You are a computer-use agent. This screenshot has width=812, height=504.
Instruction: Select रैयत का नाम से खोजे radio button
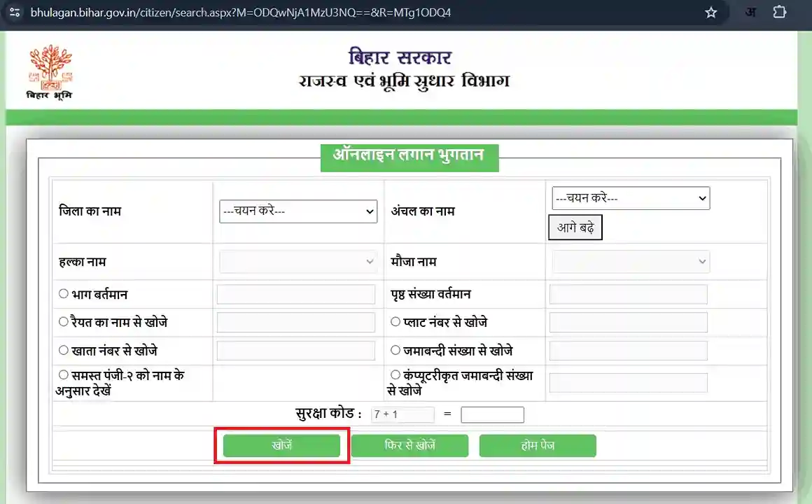tap(64, 322)
